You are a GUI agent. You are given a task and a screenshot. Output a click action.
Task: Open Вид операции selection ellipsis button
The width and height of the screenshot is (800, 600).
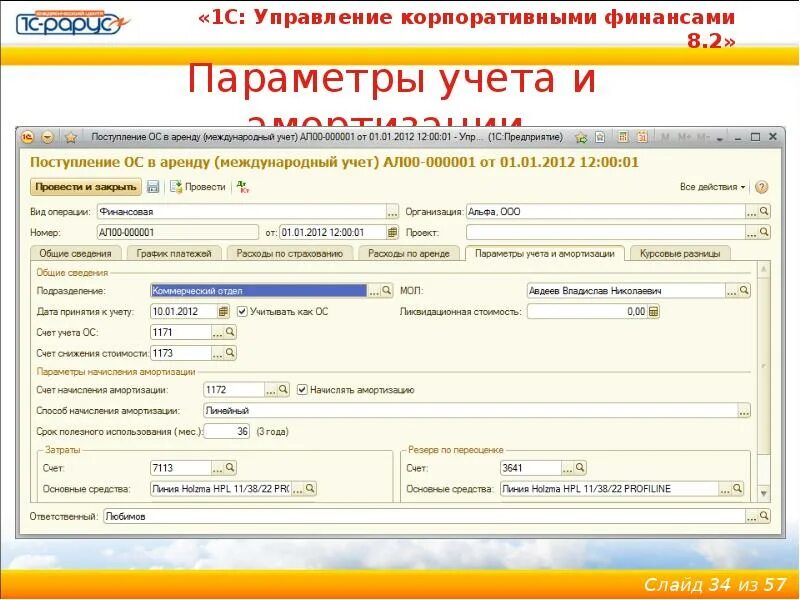392,211
